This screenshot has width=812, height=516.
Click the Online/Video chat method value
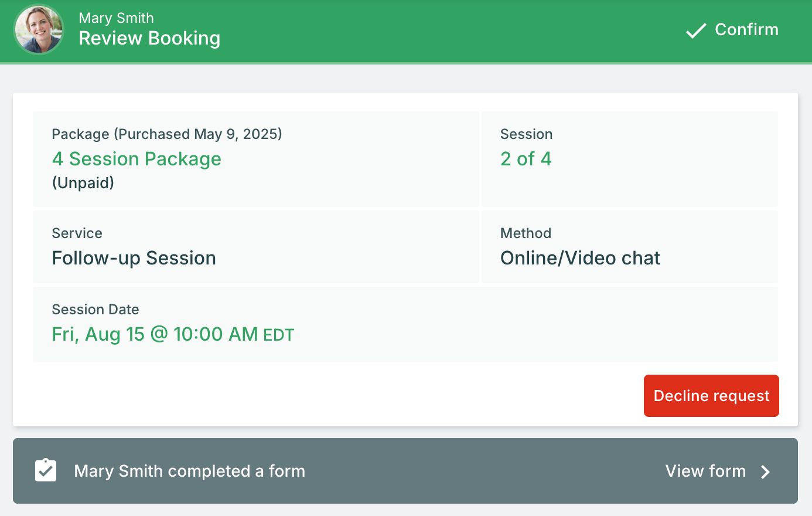point(580,258)
